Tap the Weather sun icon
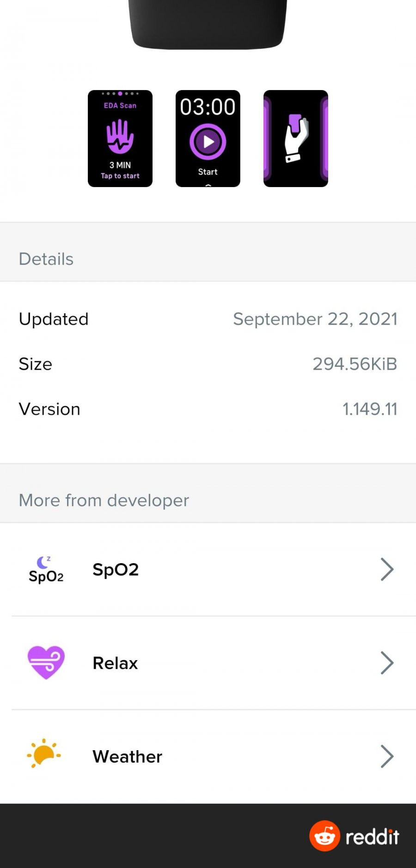 click(44, 753)
